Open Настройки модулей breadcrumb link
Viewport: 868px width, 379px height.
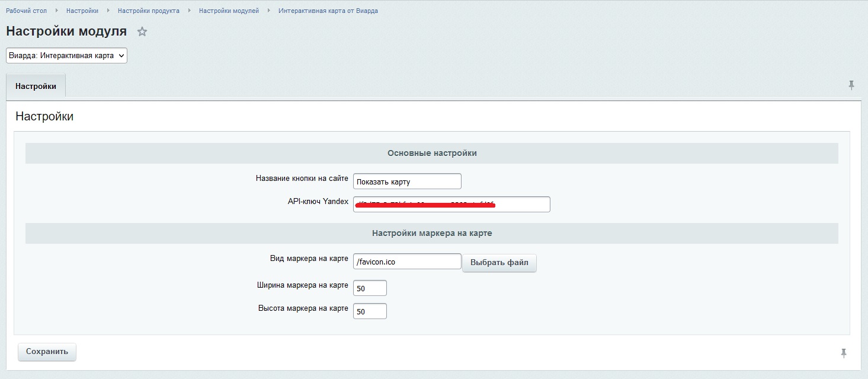[229, 11]
